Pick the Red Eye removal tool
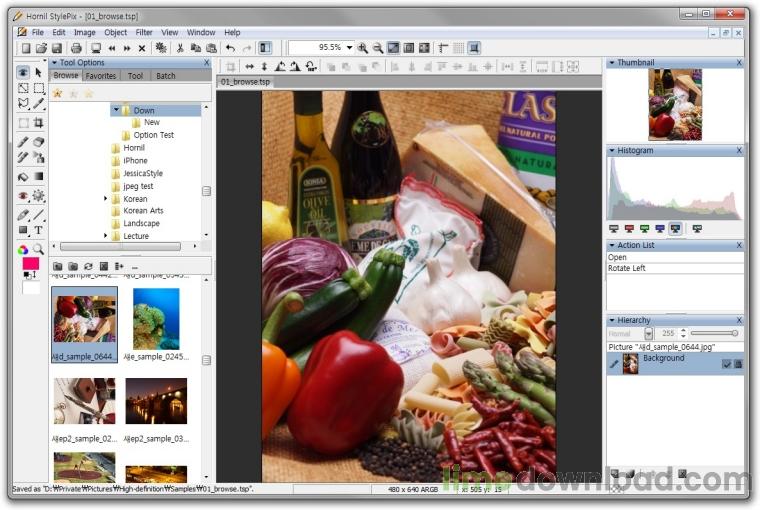This screenshot has height=510, width=760. click(x=23, y=196)
